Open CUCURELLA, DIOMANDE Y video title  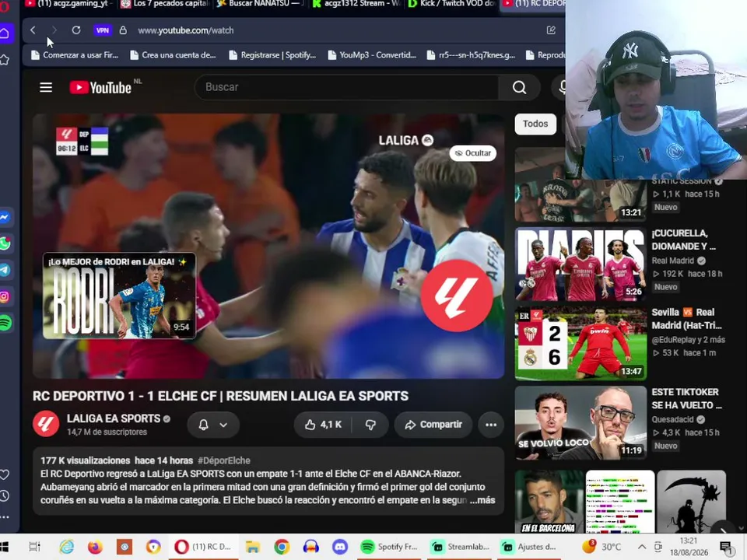point(684,240)
